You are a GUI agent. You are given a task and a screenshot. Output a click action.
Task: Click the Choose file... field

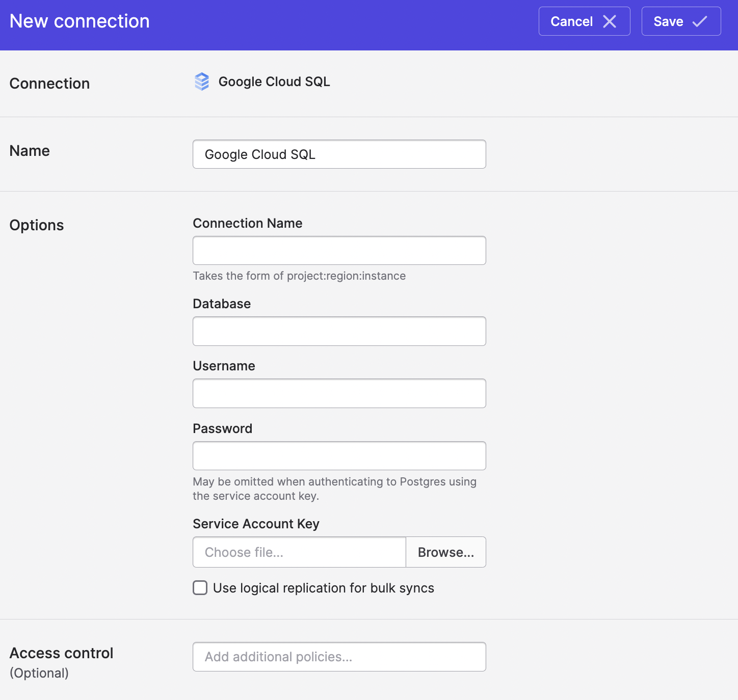pyautogui.click(x=299, y=552)
